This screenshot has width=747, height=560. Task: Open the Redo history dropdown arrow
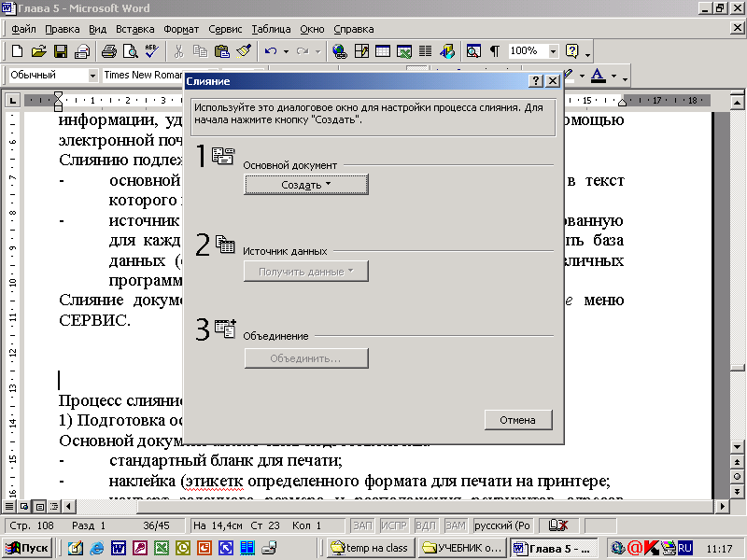(317, 51)
